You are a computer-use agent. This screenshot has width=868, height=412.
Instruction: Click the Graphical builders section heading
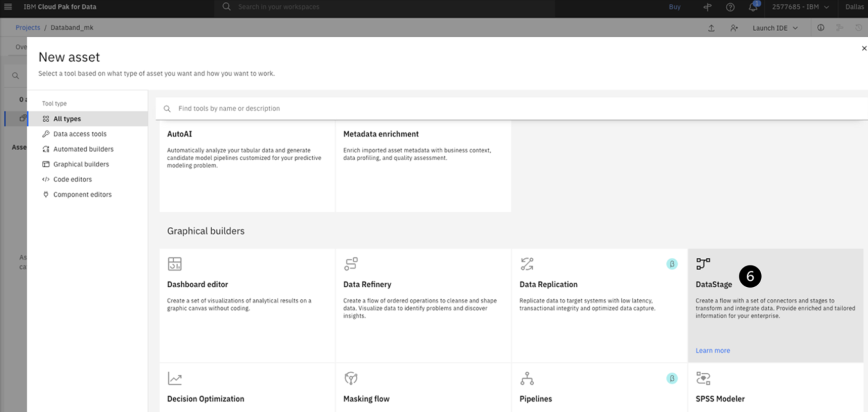pyautogui.click(x=206, y=231)
